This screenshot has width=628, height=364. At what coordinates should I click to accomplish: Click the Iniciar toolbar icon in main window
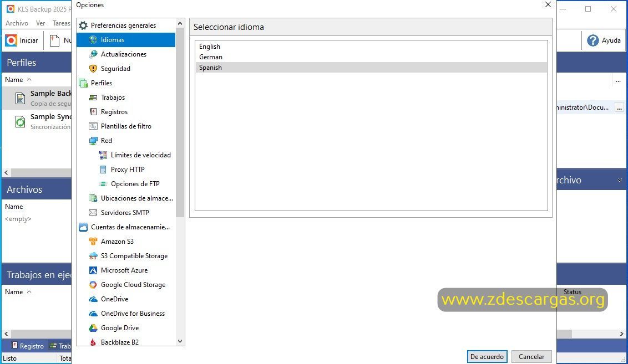(x=11, y=40)
